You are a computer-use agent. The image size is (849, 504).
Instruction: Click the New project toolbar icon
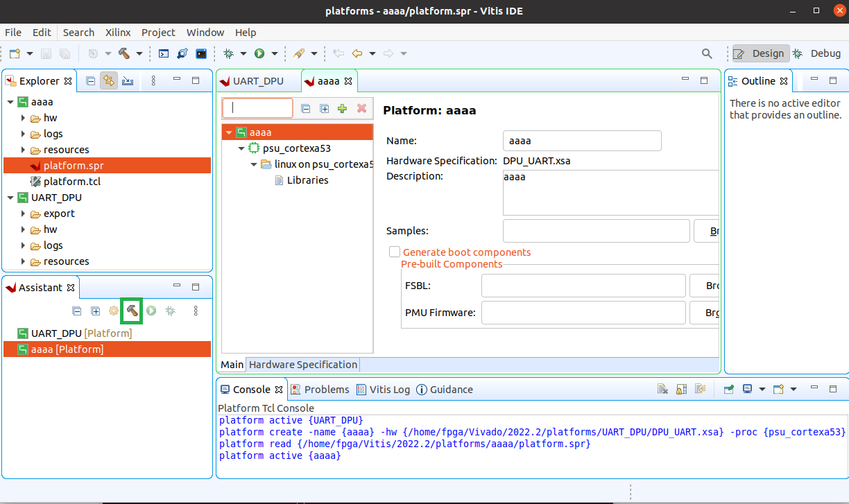click(15, 53)
